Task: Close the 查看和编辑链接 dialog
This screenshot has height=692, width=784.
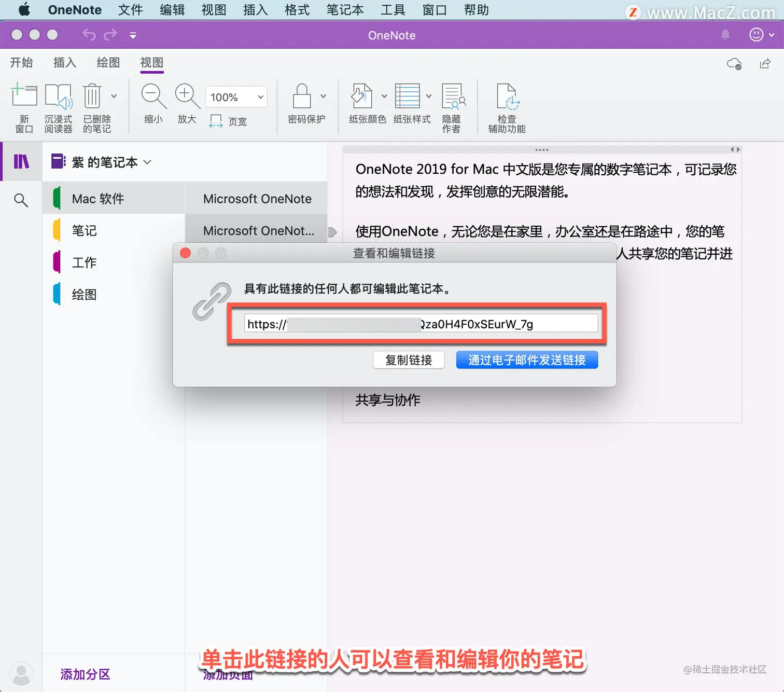Action: [185, 253]
